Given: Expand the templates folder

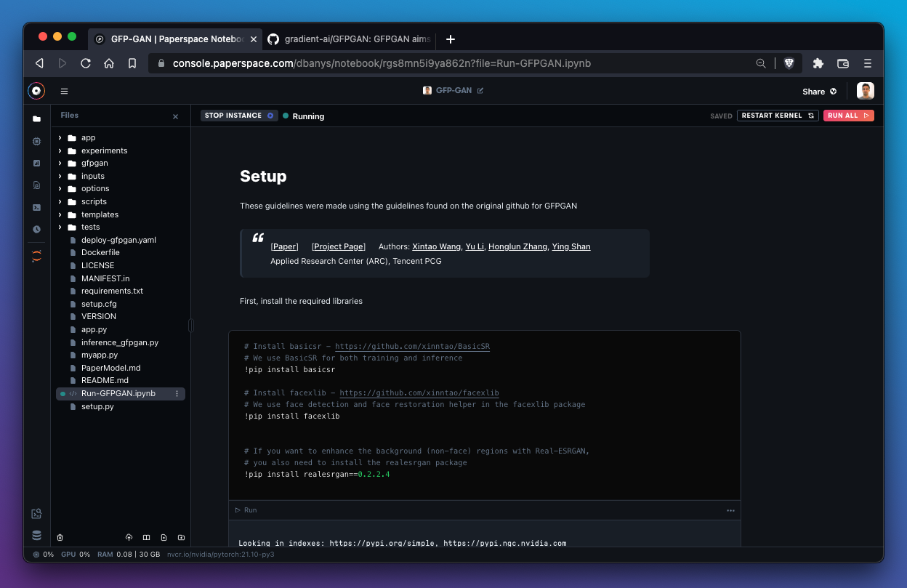Looking at the screenshot, I should point(60,214).
